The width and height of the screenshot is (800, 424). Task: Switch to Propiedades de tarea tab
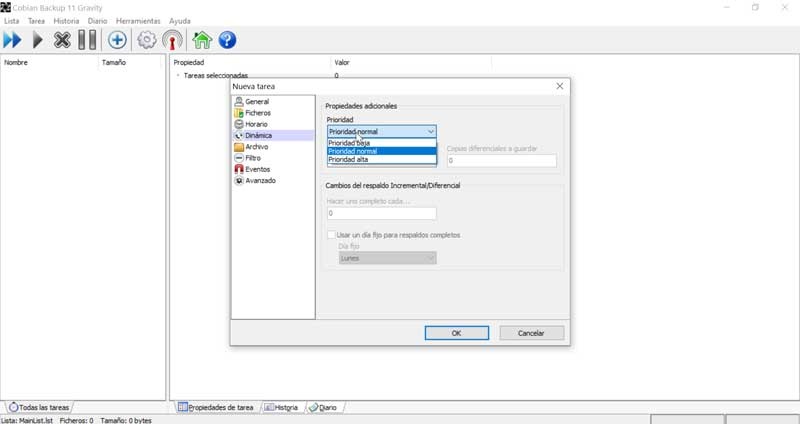tap(216, 407)
